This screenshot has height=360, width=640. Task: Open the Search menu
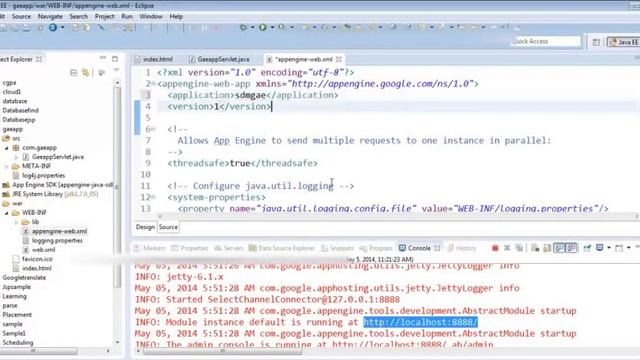(x=78, y=16)
